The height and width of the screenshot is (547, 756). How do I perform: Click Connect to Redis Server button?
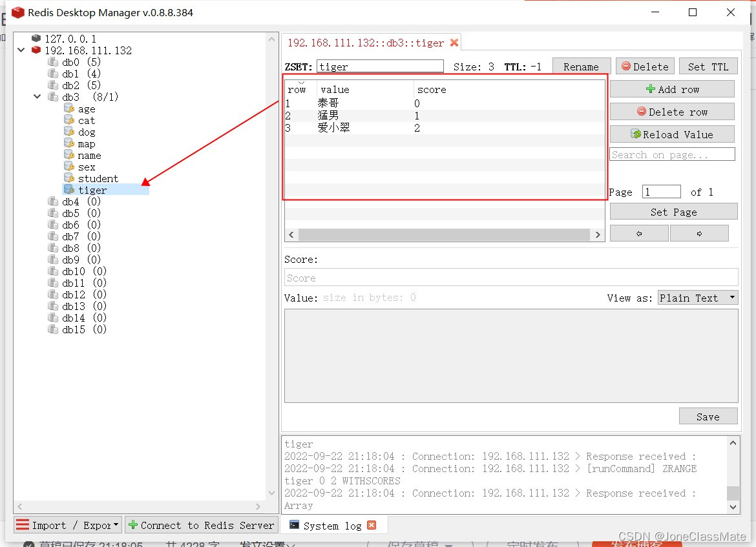click(202, 525)
